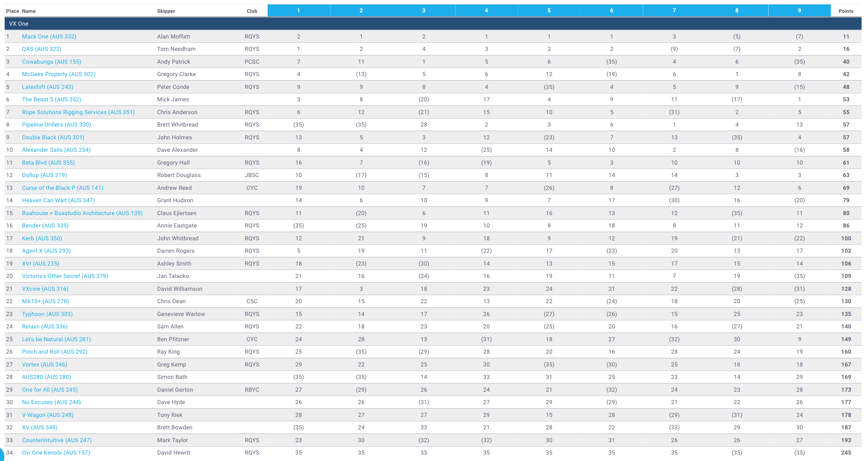Open Victoria's Other Secret (AUS 279)
The image size is (868, 461).
65,276
